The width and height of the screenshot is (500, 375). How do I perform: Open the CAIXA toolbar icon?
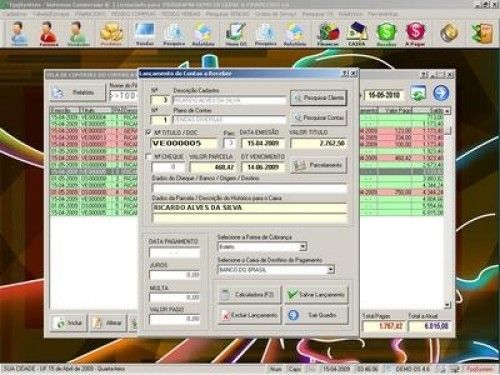click(357, 33)
